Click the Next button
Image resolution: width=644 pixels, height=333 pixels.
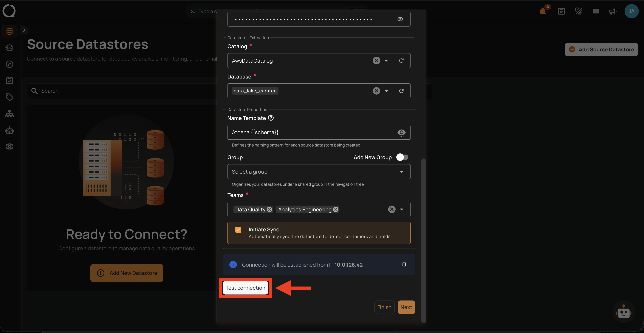pyautogui.click(x=406, y=307)
